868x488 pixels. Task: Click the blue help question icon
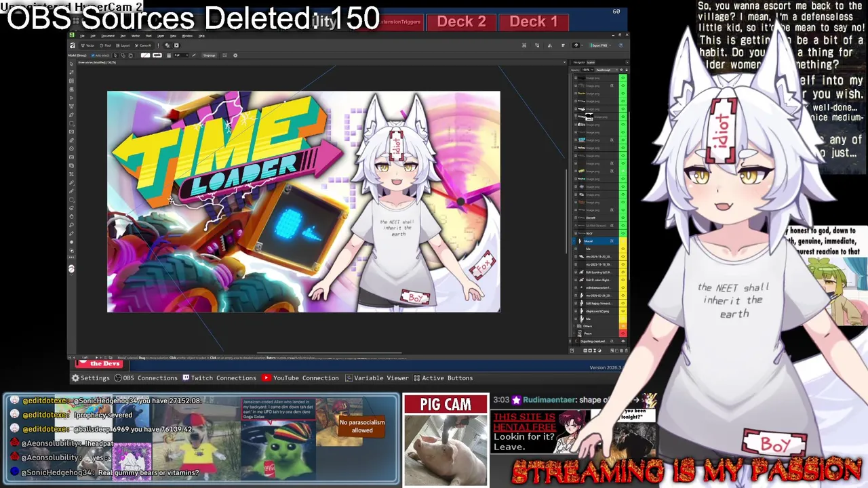pyautogui.click(x=621, y=45)
